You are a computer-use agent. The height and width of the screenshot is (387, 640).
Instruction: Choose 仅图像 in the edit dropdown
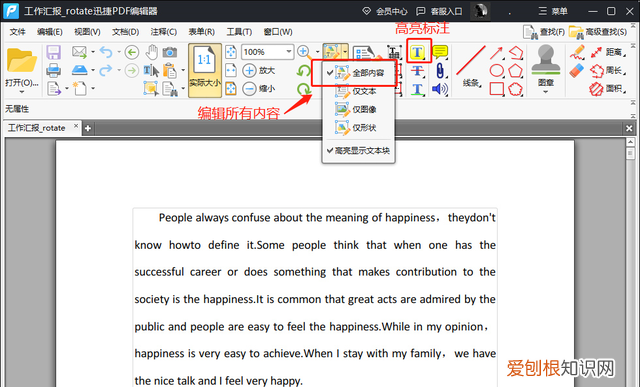[358, 109]
